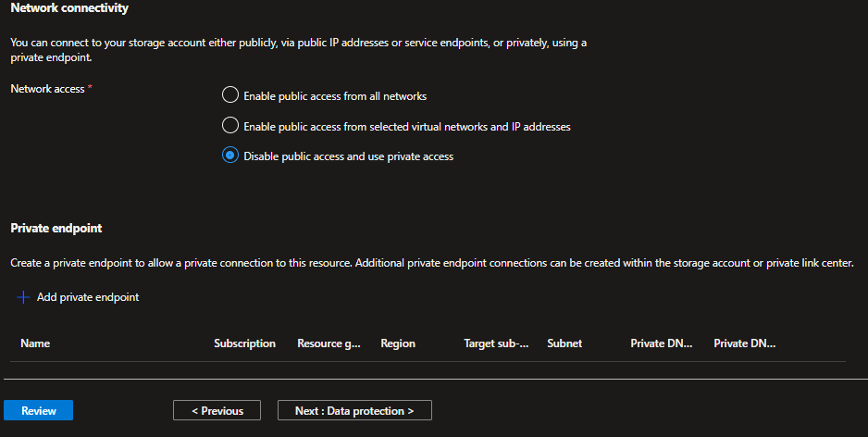This screenshot has height=437, width=868.
Task: Choose public access from selected virtual networks
Action: pos(230,126)
